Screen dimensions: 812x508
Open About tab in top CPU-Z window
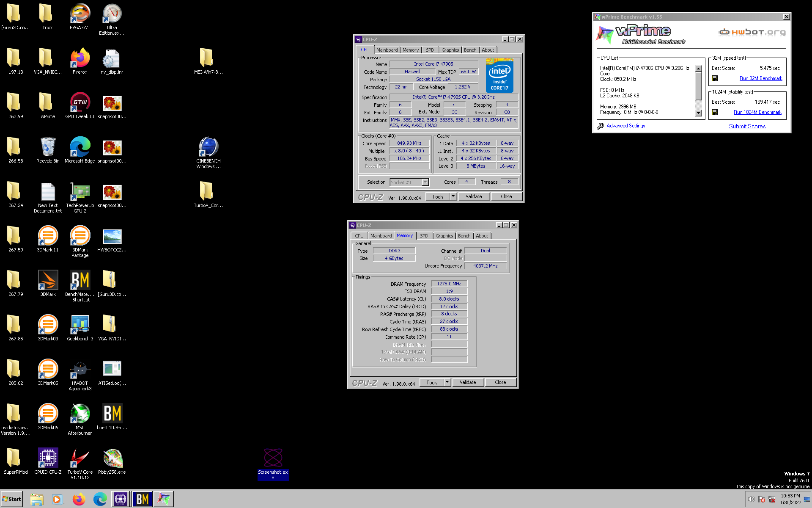point(488,50)
